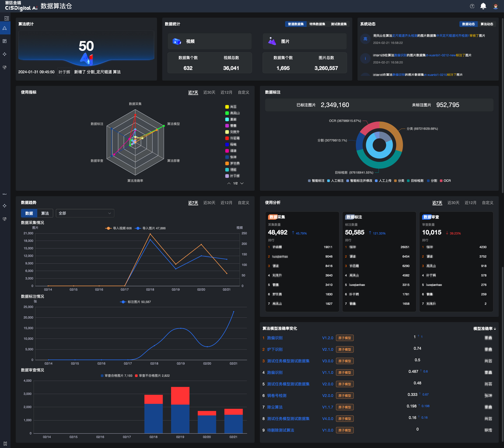Screen dimensions: 504x448
Task: Click the highlighted arrow-shaped home sidebar icon
Action: (5, 28)
